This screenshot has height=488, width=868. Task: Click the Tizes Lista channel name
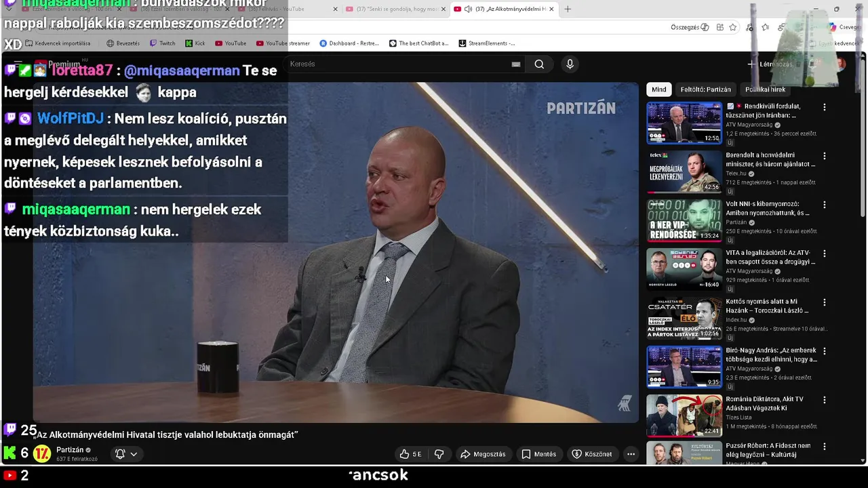pos(739,418)
